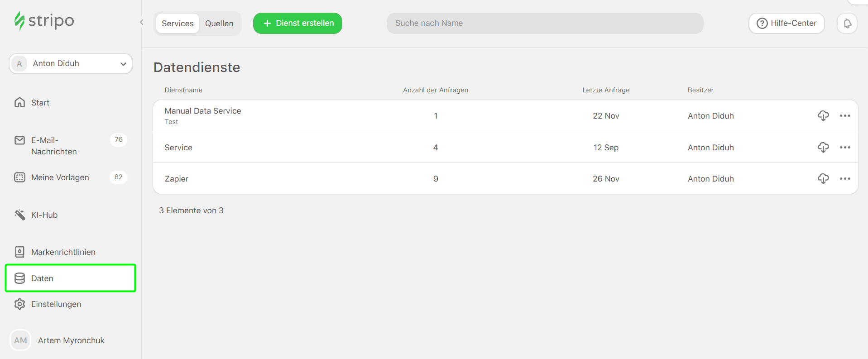868x359 pixels.
Task: Open the Artem Myronchuk user profile
Action: tap(71, 340)
